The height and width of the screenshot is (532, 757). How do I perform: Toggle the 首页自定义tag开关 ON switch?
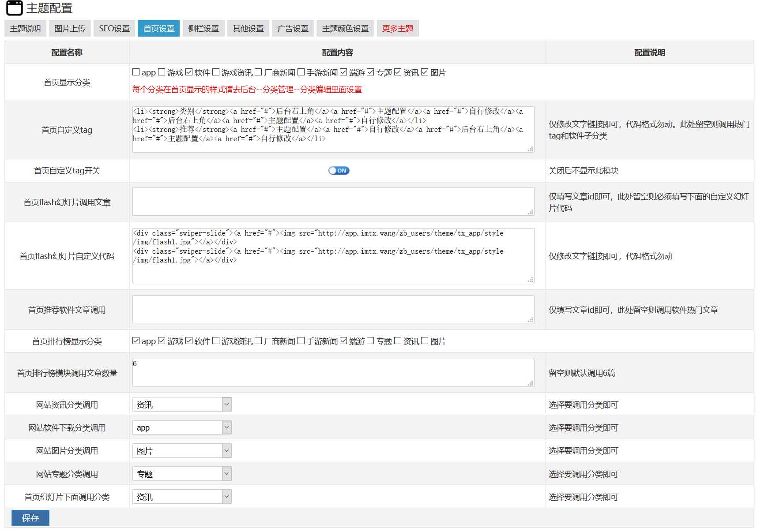point(339,171)
